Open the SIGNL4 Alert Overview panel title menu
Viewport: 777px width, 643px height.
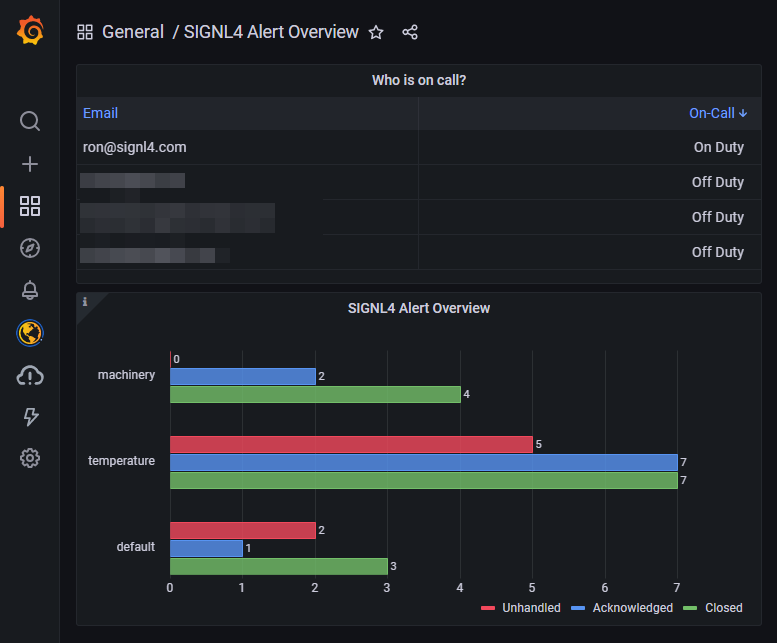419,308
